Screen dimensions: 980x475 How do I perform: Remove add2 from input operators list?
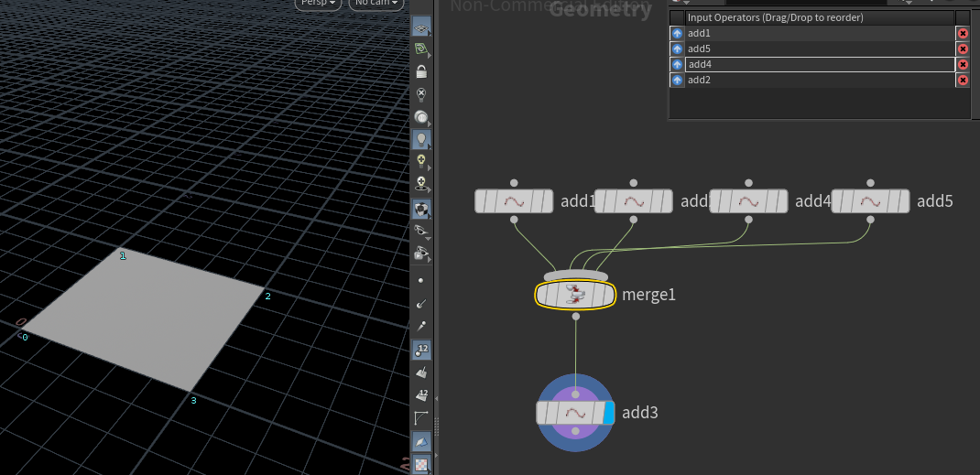coord(963,80)
